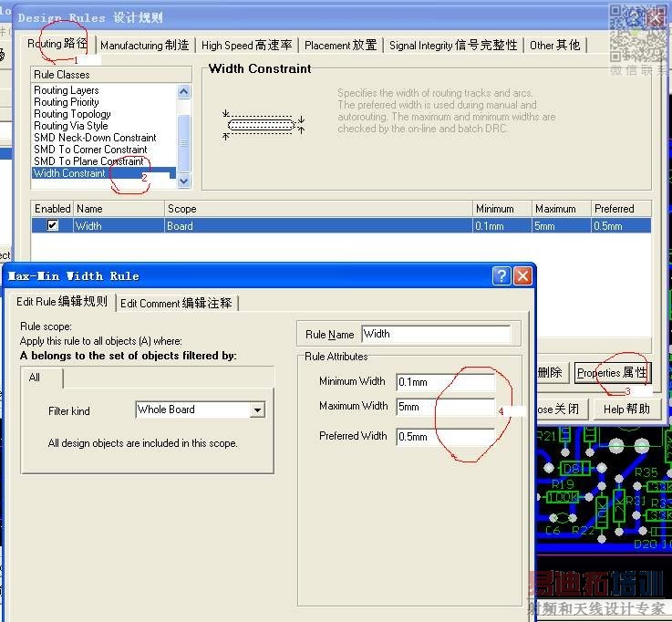Open the Edit Comment tab

coord(176,304)
